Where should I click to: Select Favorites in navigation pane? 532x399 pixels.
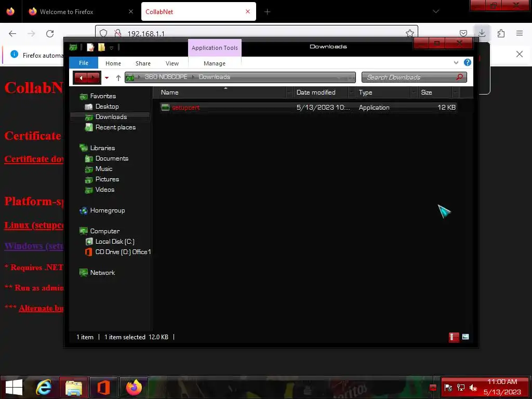click(103, 96)
